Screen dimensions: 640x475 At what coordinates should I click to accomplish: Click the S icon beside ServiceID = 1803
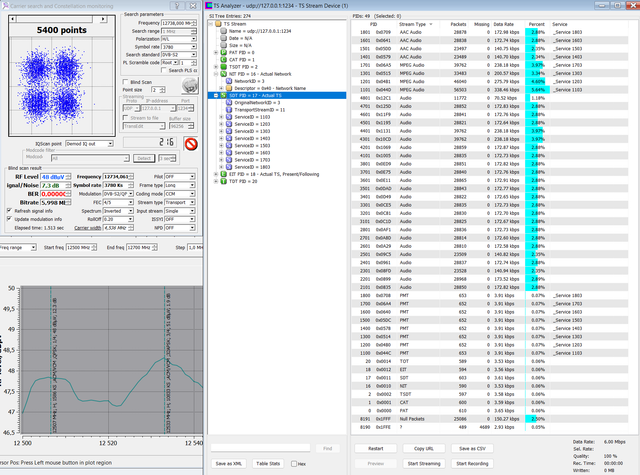point(229,167)
